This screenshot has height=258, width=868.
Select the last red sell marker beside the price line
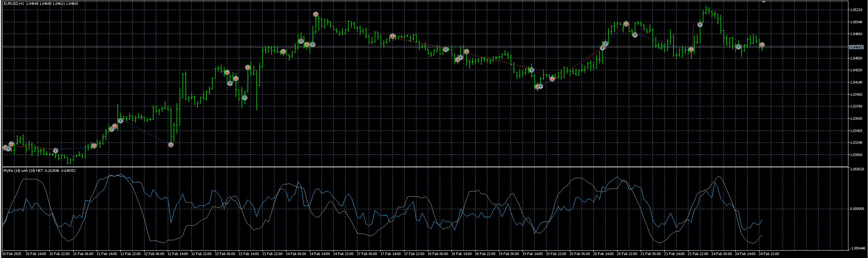pos(762,45)
